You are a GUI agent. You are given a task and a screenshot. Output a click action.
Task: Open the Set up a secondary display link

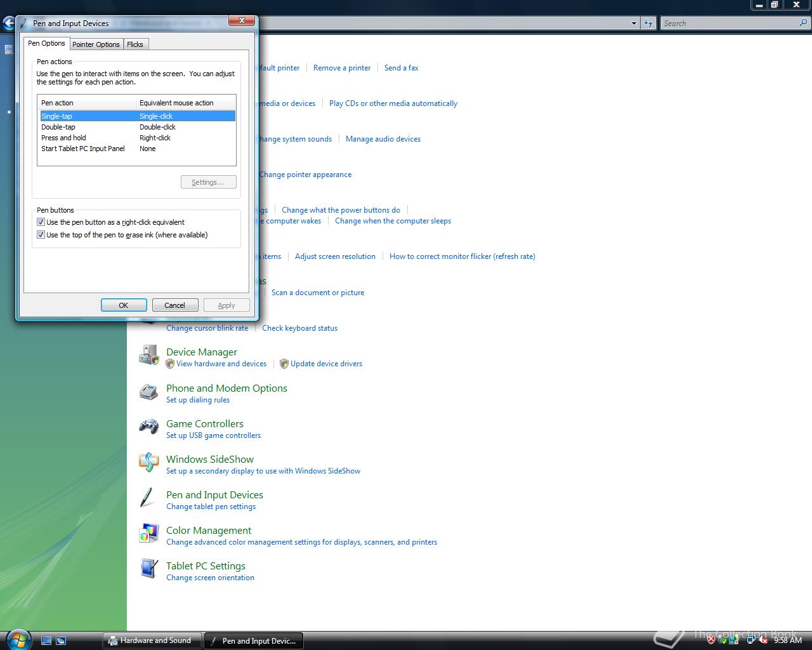263,471
